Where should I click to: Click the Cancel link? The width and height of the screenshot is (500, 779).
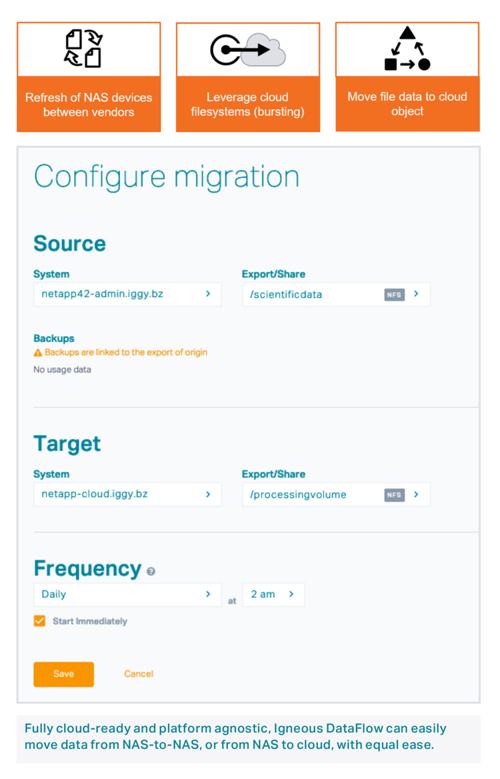point(139,674)
